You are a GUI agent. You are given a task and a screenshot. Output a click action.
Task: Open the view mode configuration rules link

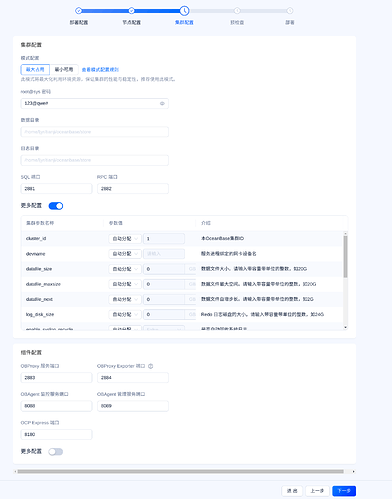coord(100,70)
